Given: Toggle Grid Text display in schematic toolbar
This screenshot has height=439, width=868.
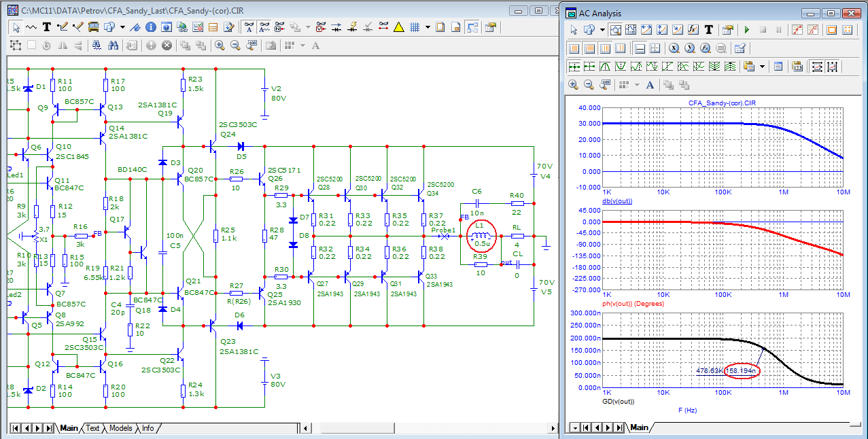Looking at the screenshot, I should click(x=249, y=27).
